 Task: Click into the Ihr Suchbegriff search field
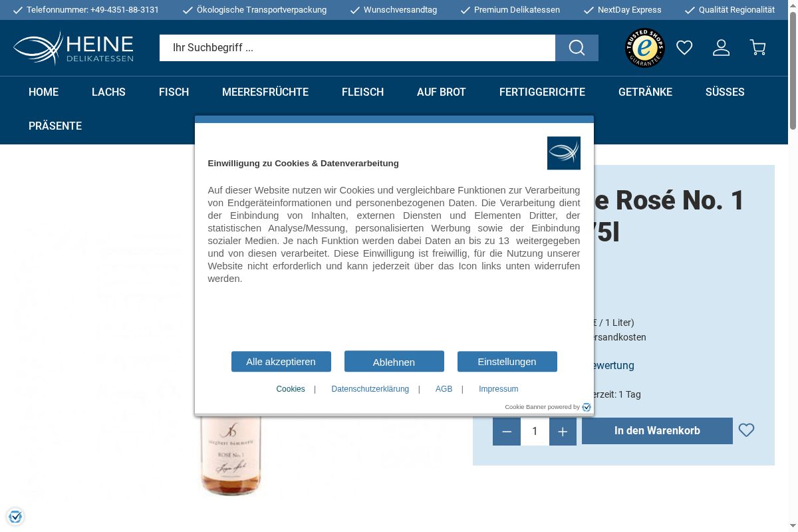[x=357, y=48]
